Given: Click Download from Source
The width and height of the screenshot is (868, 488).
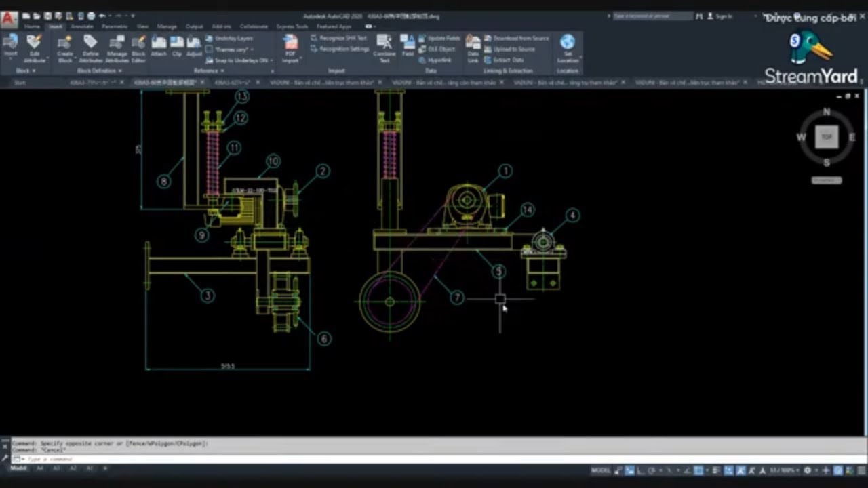Looking at the screenshot, I should point(516,39).
